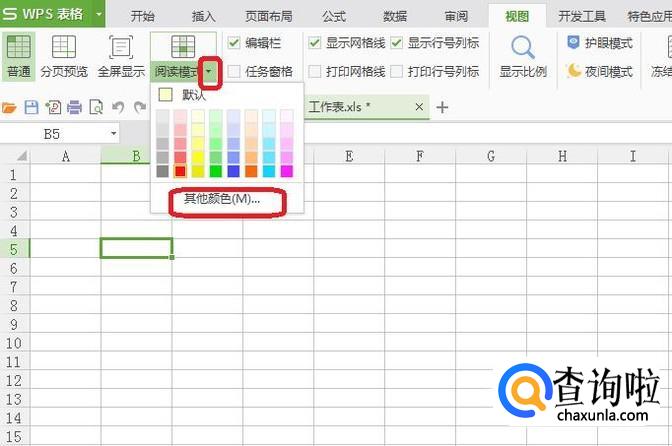This screenshot has width=672, height=446.
Task: Expand the 阅读模式 color dropdown arrow
Action: point(209,71)
